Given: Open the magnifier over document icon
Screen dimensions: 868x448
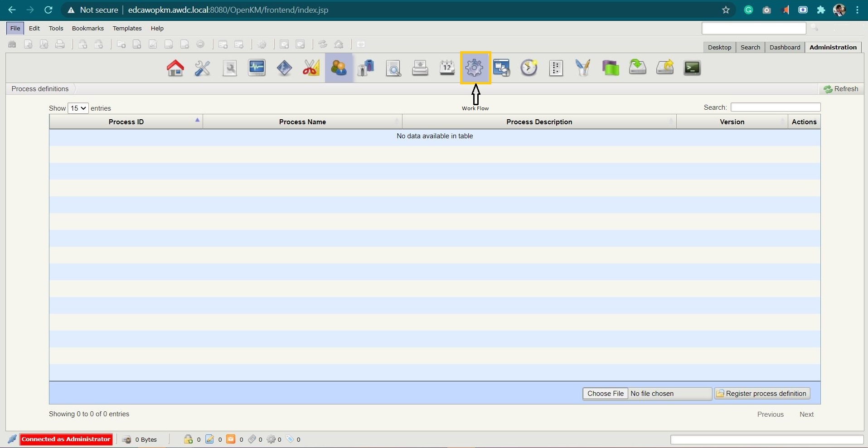Looking at the screenshot, I should (x=393, y=68).
